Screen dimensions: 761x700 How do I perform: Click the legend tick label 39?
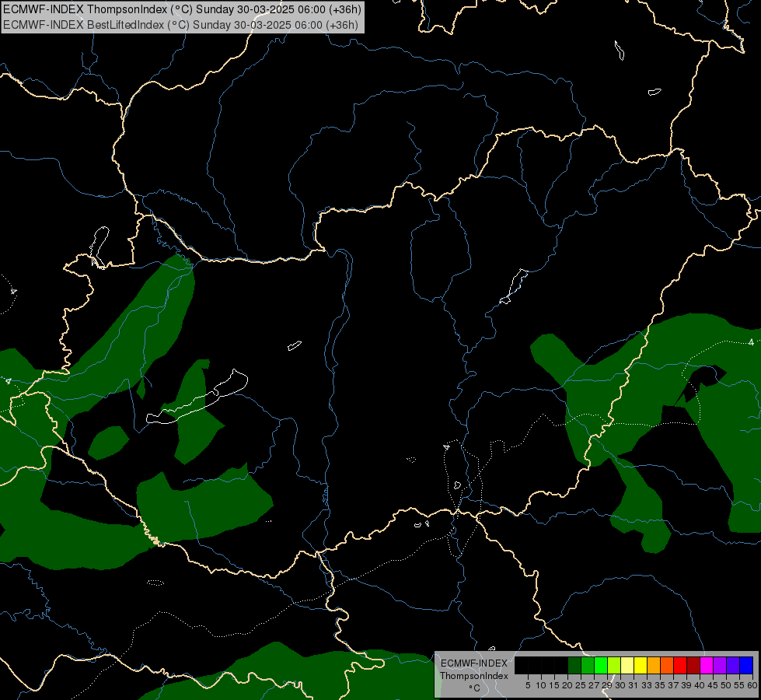click(x=686, y=685)
